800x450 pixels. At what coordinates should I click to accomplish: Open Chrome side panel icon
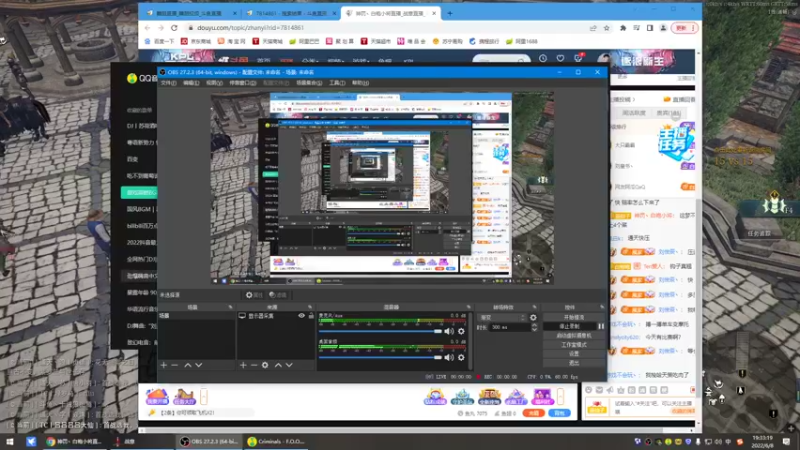click(650, 28)
